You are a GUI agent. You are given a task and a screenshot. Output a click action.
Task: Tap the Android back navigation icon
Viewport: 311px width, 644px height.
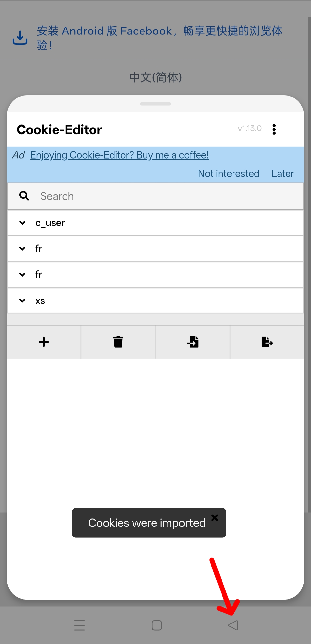[x=233, y=625]
